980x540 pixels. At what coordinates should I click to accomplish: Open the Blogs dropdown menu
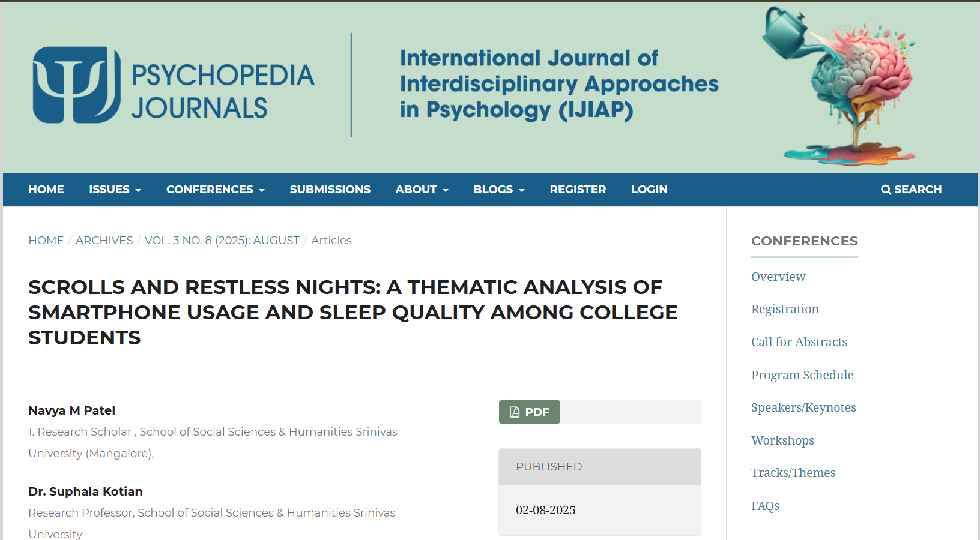pyautogui.click(x=498, y=190)
